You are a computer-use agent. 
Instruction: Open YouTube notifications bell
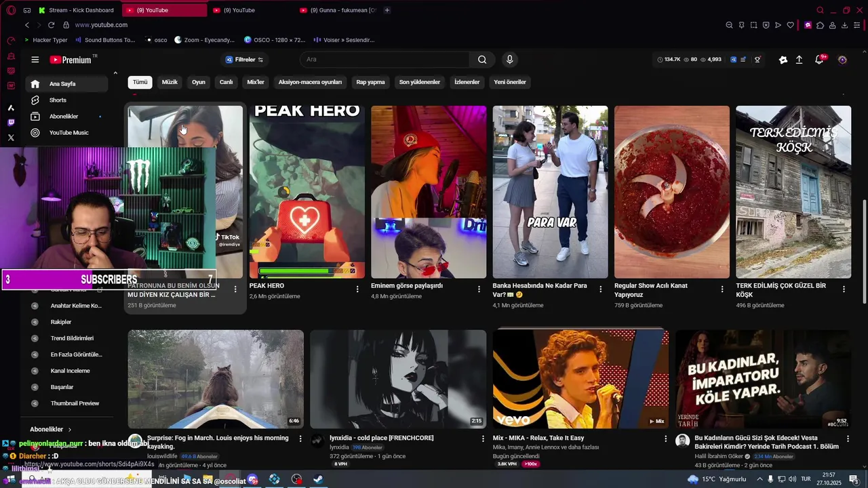(x=819, y=60)
